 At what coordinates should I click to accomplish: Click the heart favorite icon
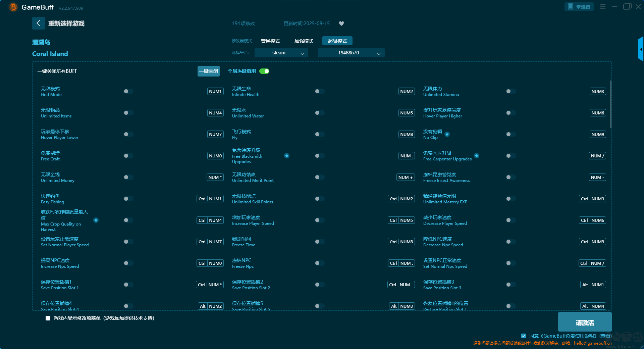341,23
